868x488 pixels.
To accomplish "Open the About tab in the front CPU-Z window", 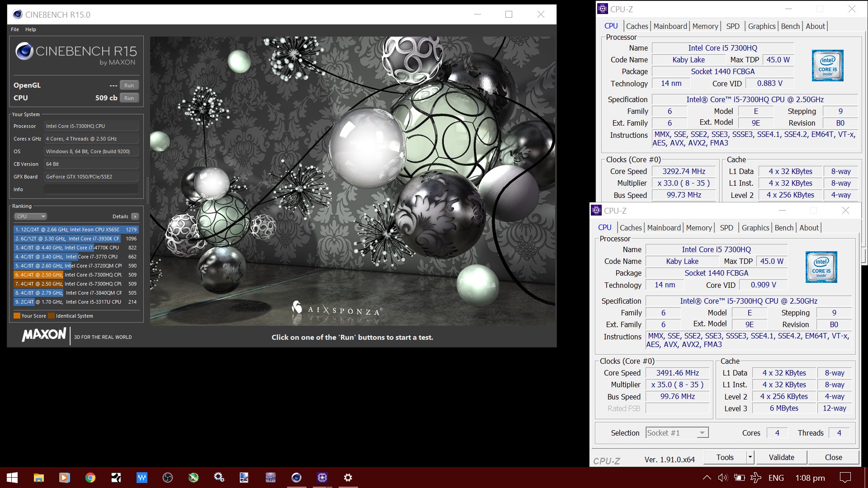I will 809,228.
